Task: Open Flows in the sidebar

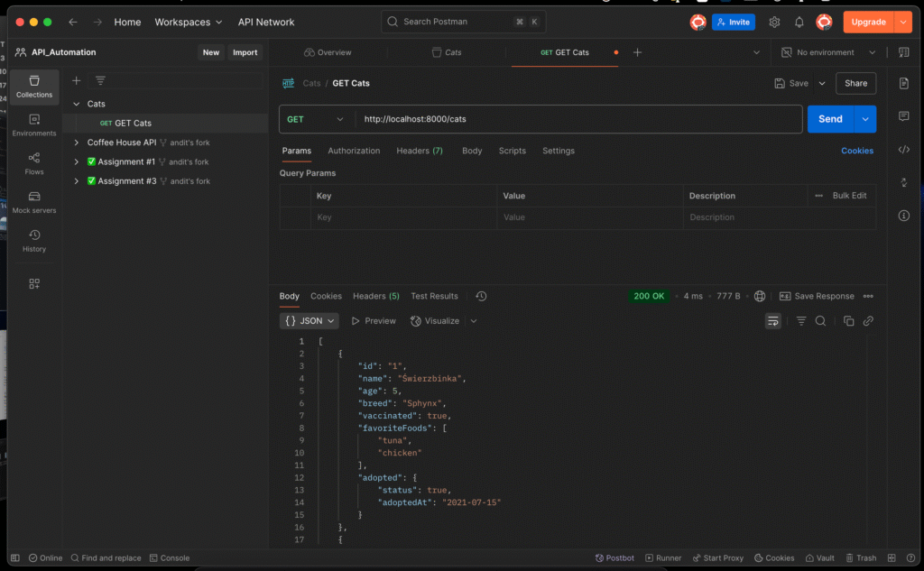Action: (34, 164)
